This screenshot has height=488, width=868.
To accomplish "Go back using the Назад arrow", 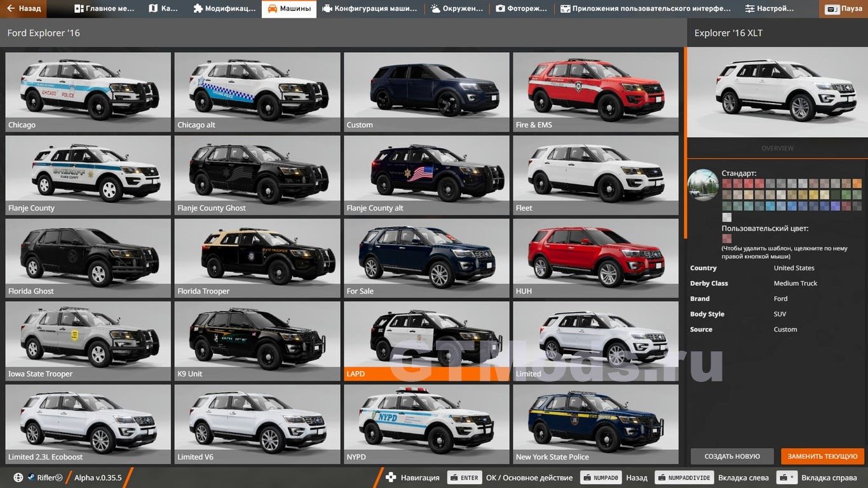I will 24,9.
